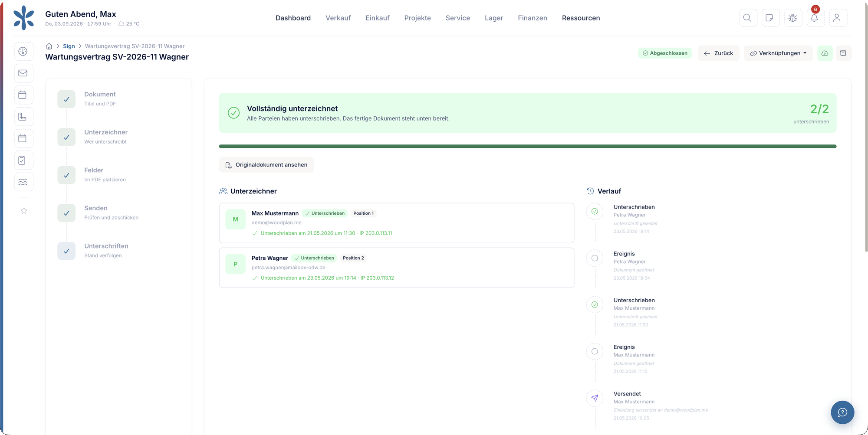Click the archive box icon button
Viewport: 868px width, 435px height.
point(843,53)
